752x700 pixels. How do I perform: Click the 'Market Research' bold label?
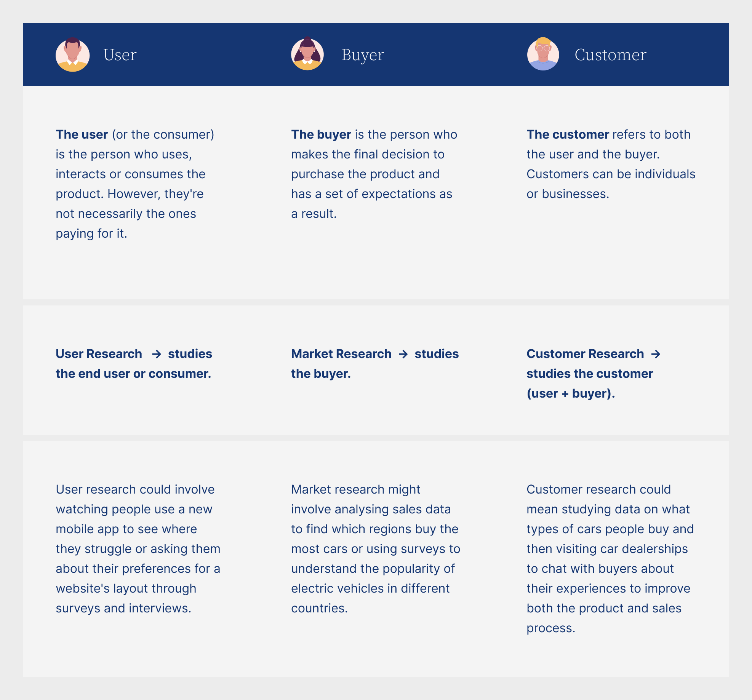click(x=341, y=354)
